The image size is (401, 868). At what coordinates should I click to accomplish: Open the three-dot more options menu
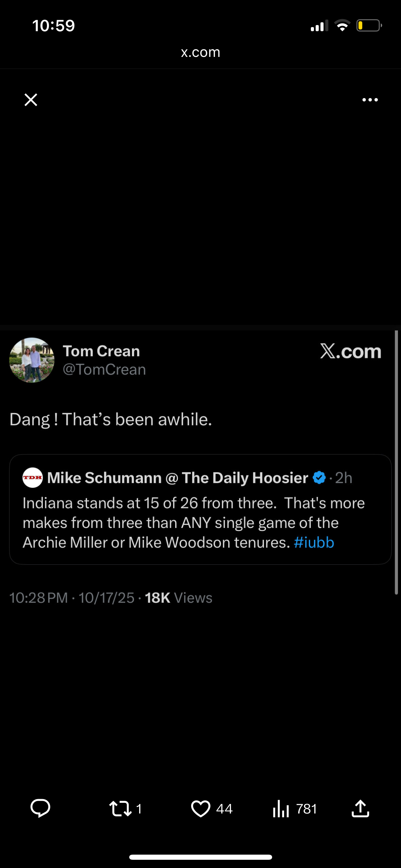(x=370, y=100)
